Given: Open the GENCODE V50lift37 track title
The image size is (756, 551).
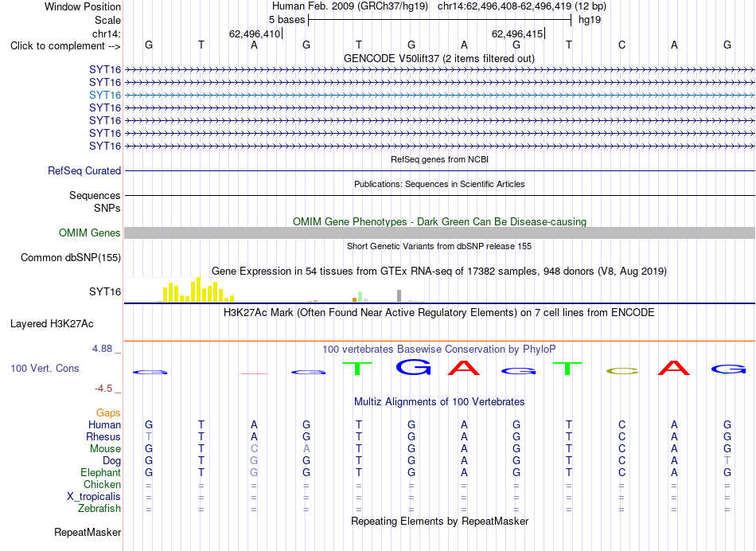Looking at the screenshot, I should 438,58.
